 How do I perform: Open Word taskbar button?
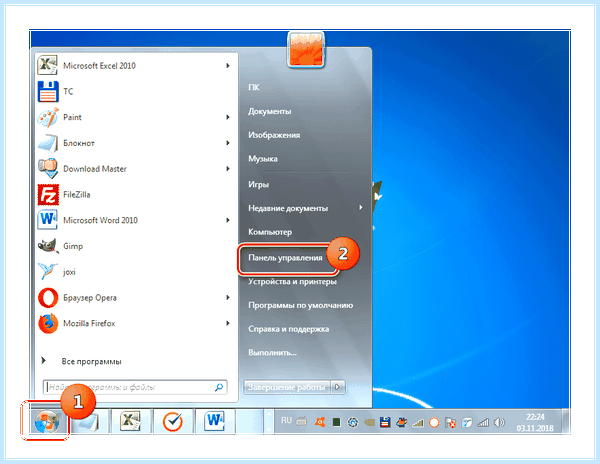point(214,422)
